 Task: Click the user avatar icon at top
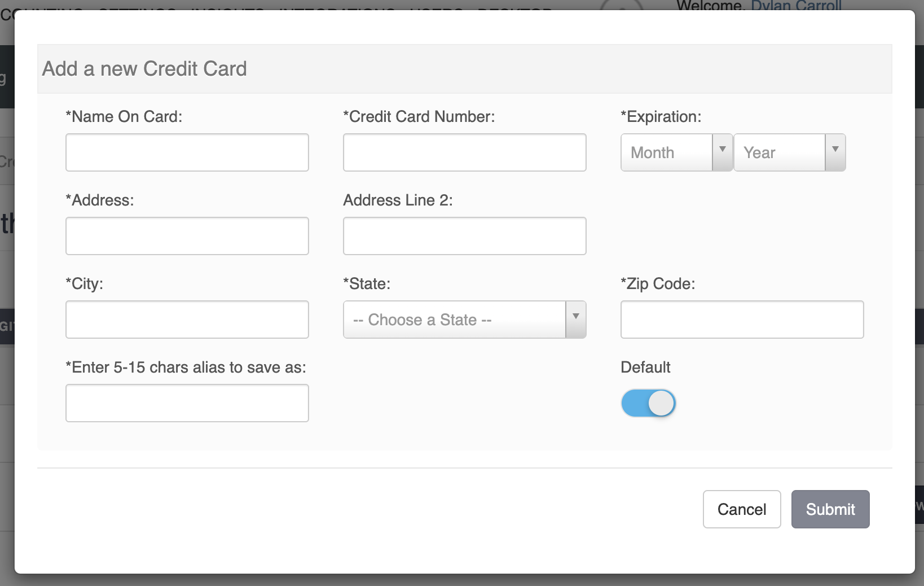[x=621, y=6]
